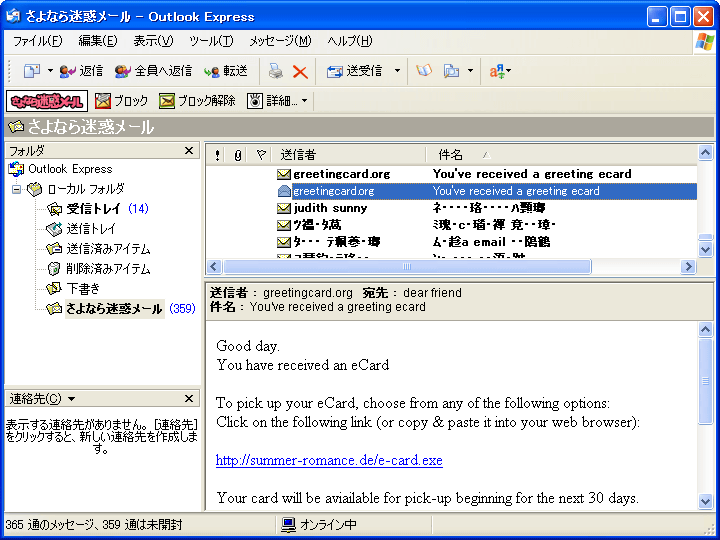Open the 編集(E) menu
The image size is (720, 540).
coord(98,41)
